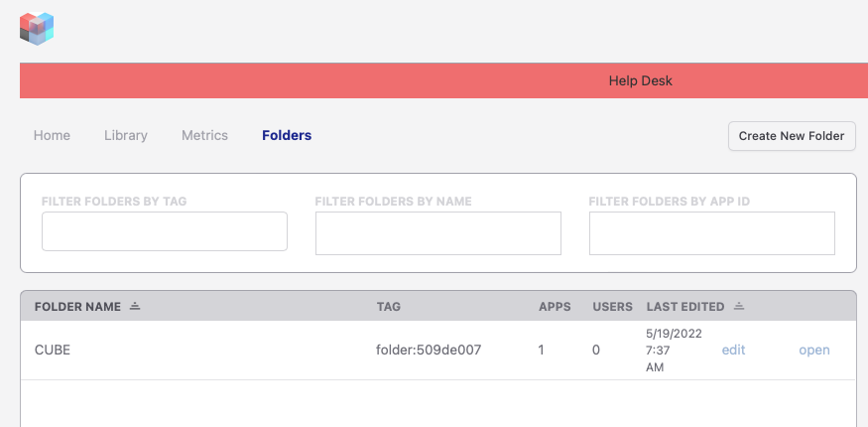The width and height of the screenshot is (868, 427).
Task: Click the APPS column header
Action: point(555,306)
